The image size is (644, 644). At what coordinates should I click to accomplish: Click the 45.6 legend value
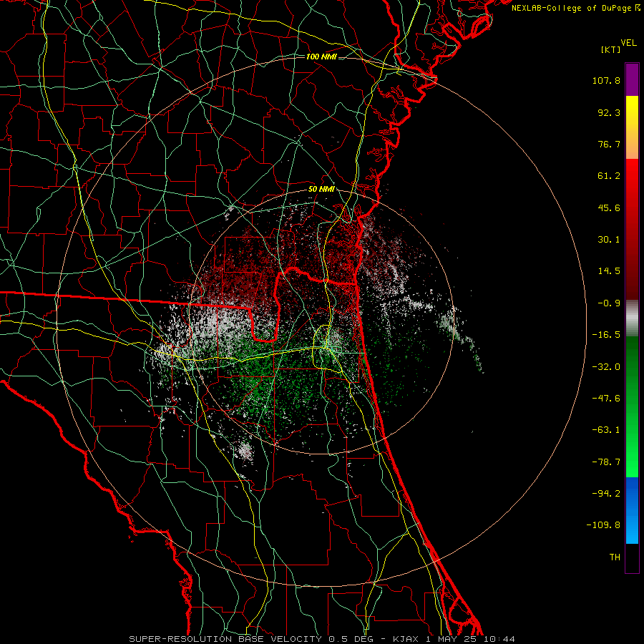tap(609, 208)
